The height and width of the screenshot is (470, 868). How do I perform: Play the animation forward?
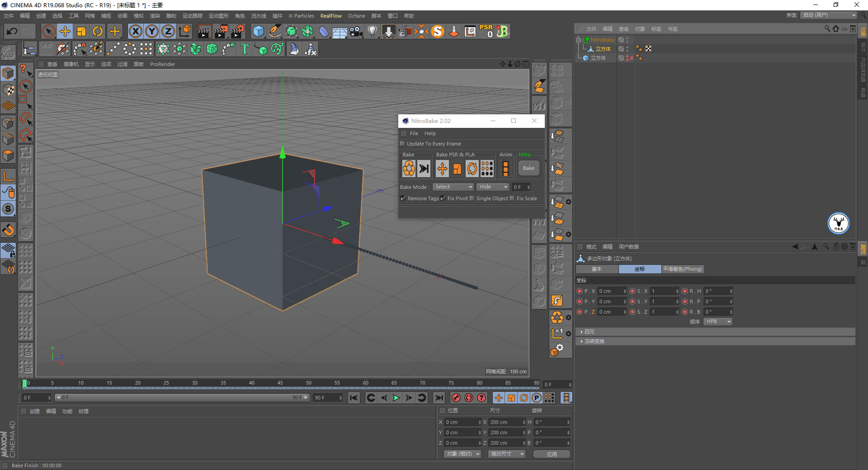[396, 398]
